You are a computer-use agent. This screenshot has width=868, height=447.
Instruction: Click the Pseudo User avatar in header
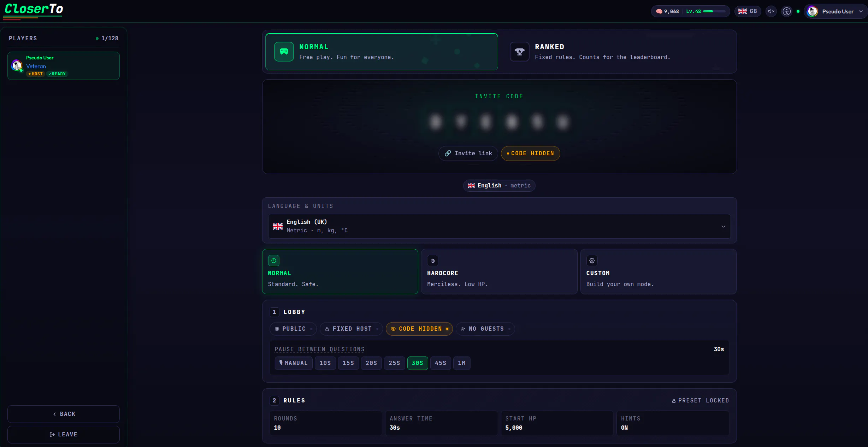tap(813, 11)
